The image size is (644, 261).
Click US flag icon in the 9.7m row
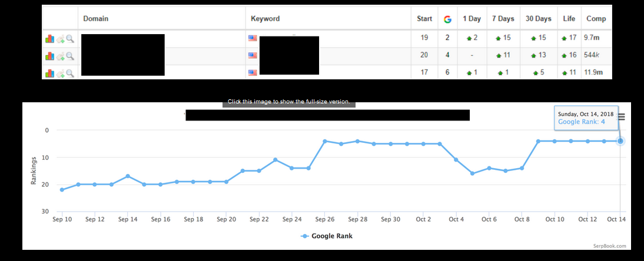253,38
